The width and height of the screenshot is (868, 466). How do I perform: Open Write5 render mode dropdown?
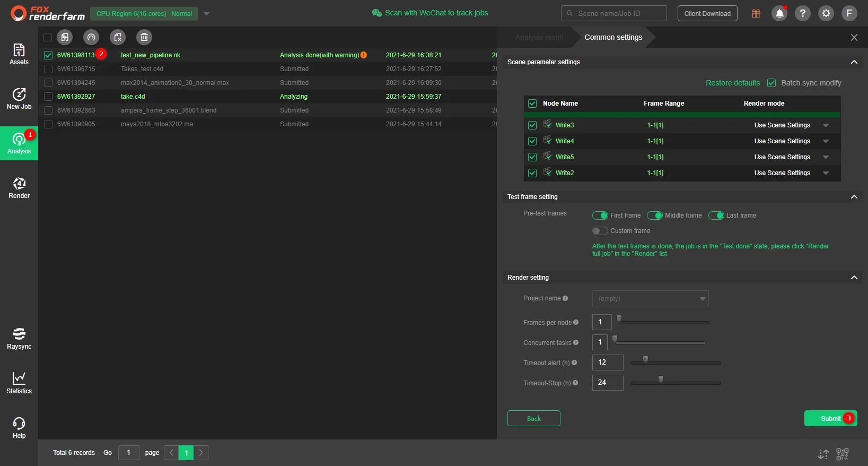point(826,157)
